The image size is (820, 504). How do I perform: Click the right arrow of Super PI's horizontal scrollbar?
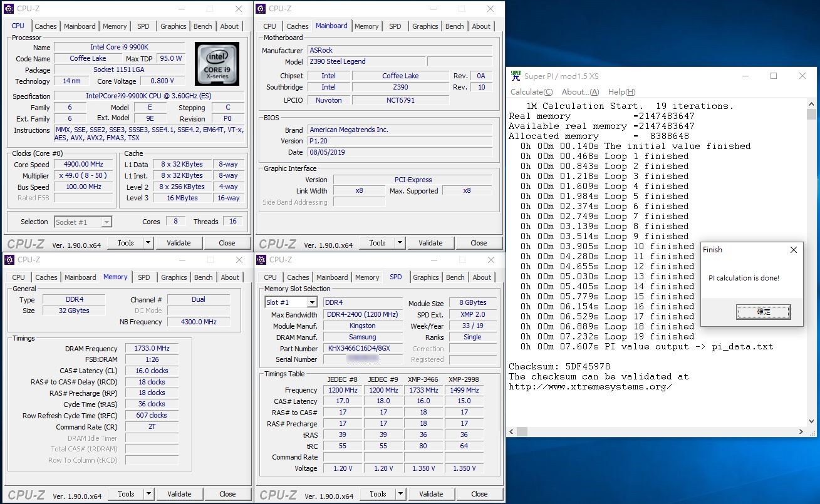click(x=801, y=432)
